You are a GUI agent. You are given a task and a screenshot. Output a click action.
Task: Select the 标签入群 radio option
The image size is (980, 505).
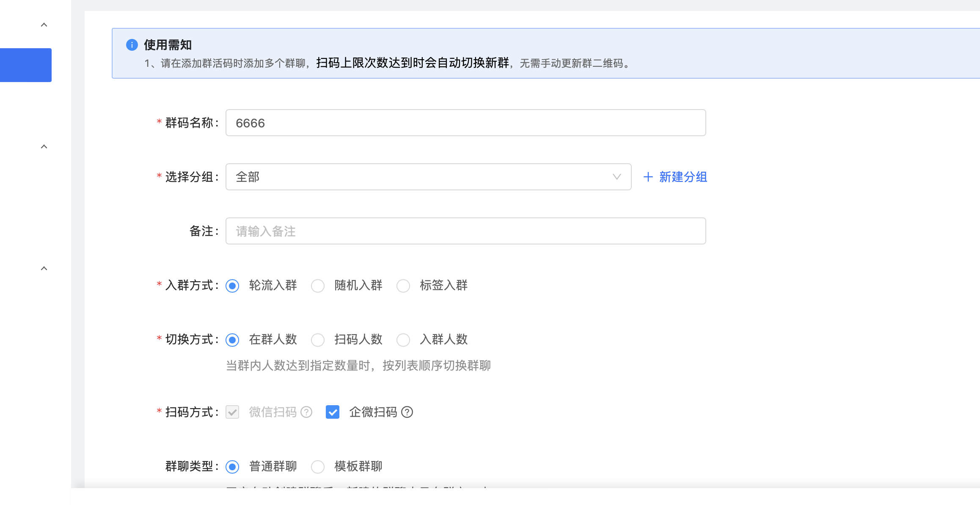point(403,286)
